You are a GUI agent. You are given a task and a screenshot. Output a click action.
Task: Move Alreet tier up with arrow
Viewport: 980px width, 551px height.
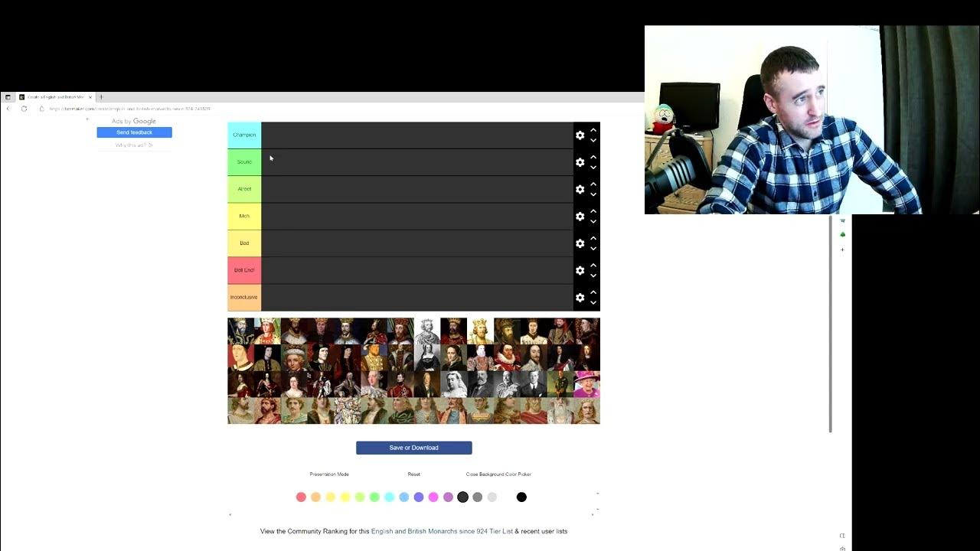(593, 184)
